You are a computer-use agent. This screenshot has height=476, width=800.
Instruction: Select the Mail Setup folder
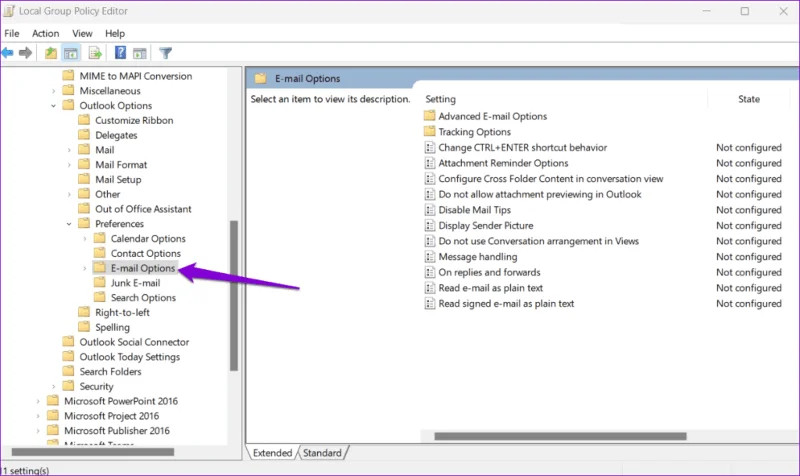click(x=118, y=180)
